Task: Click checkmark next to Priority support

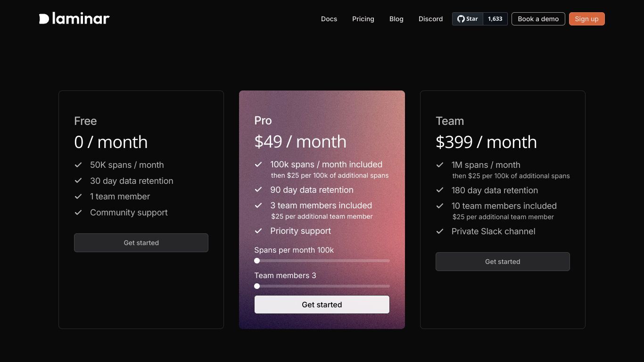Action: pos(258,231)
